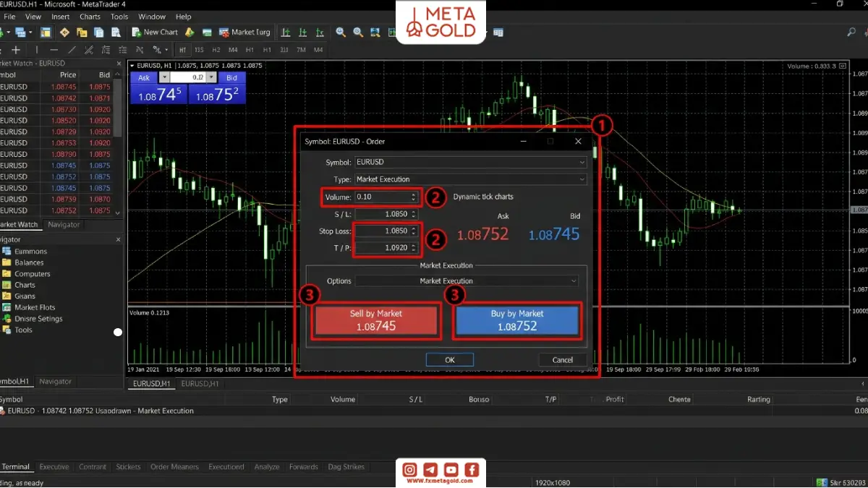
Task: Open the View menu
Action: [x=33, y=17]
